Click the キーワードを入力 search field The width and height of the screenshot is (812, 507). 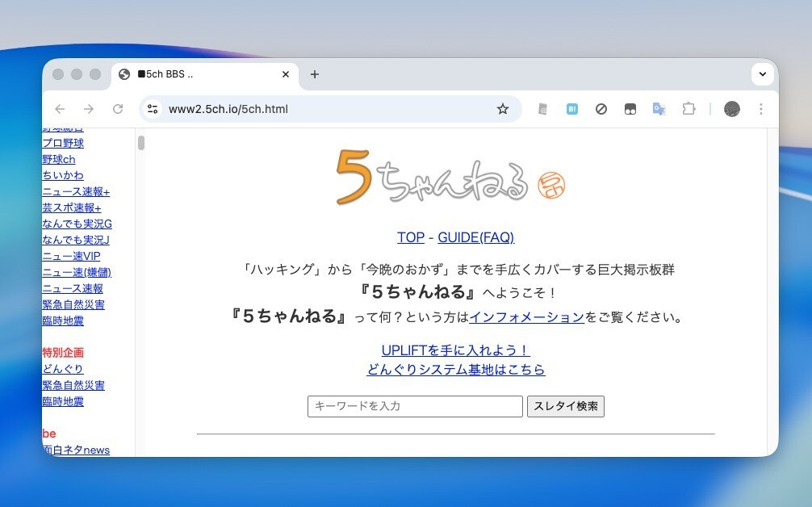click(415, 406)
